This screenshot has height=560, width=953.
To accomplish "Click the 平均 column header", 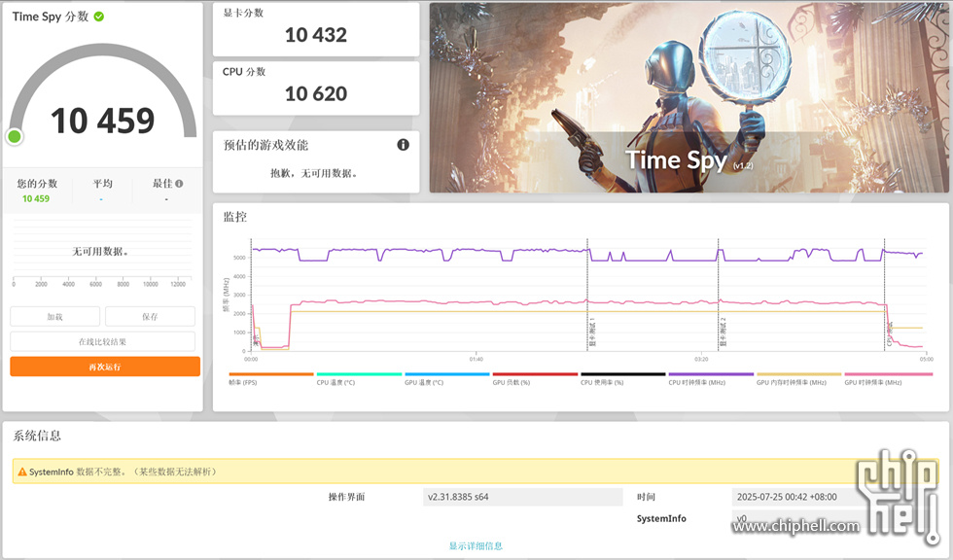I will (x=102, y=184).
